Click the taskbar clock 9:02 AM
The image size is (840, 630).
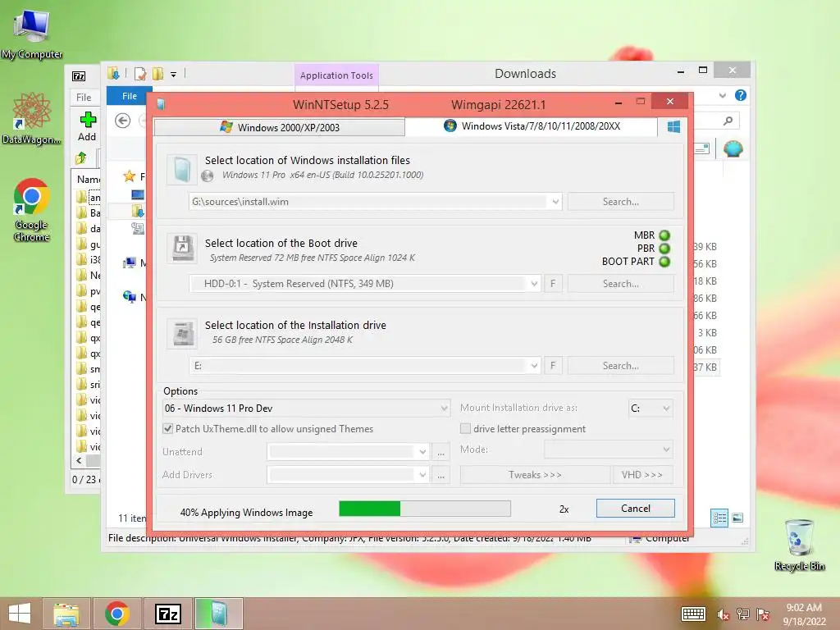[804, 614]
